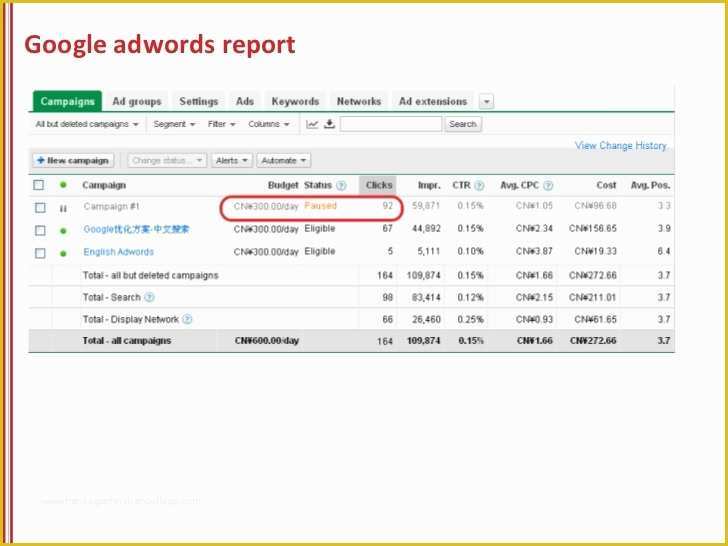This screenshot has width=728, height=546.
Task: Open the Automate dropdown
Action: coord(284,161)
